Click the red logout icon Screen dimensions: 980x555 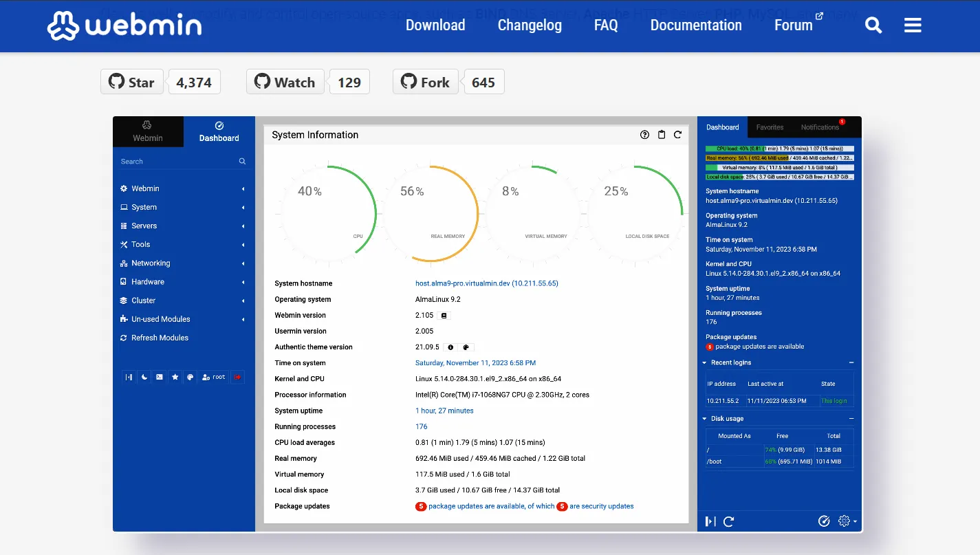pyautogui.click(x=237, y=377)
